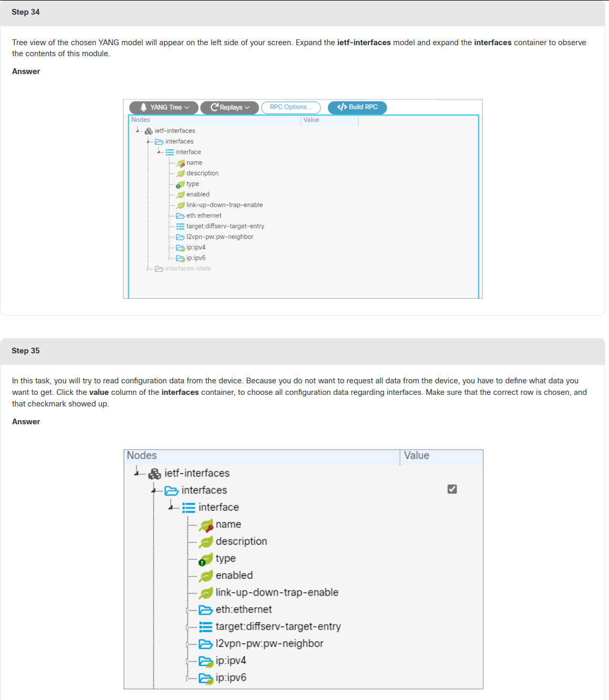This screenshot has width=609, height=700.
Task: Select the 'interface' label in Step 35 tree
Action: [219, 507]
